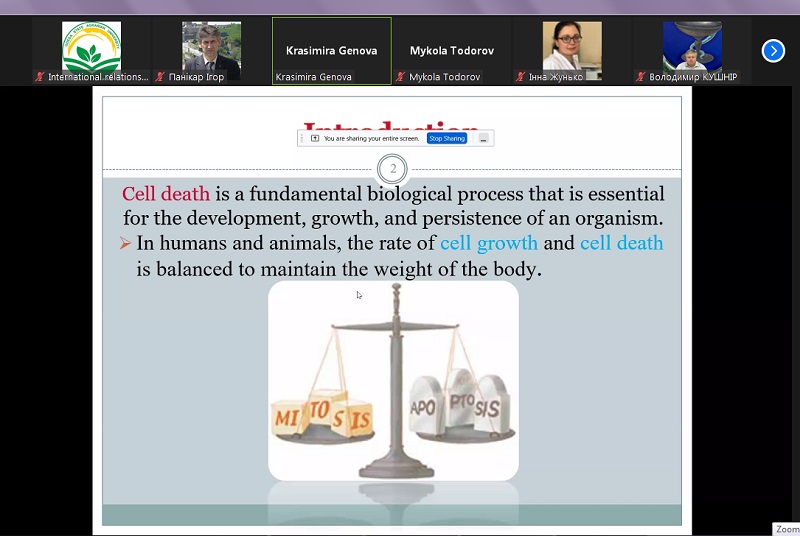800x536 pixels.
Task: Click the Zoom label in bottom corner
Action: point(786,528)
